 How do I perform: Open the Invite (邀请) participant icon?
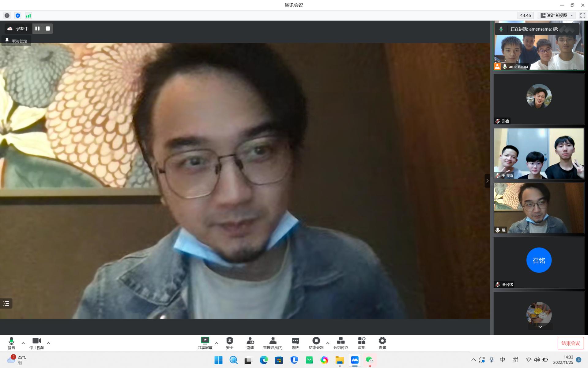pos(250,343)
